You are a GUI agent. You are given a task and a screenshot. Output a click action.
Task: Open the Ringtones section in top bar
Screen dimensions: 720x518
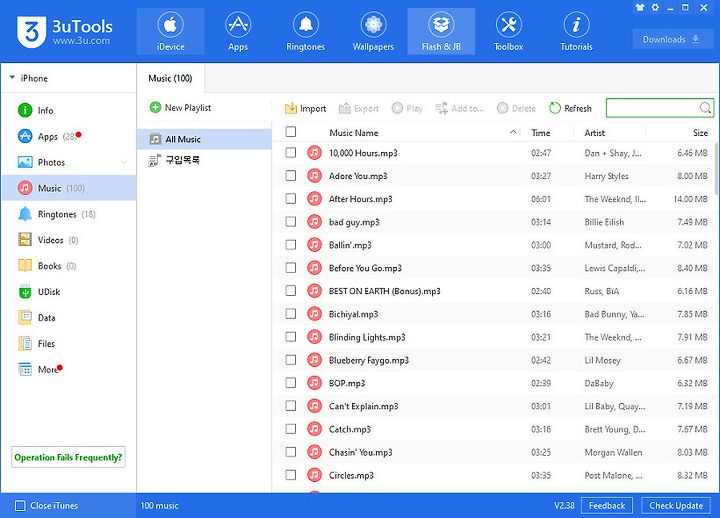[x=305, y=31]
